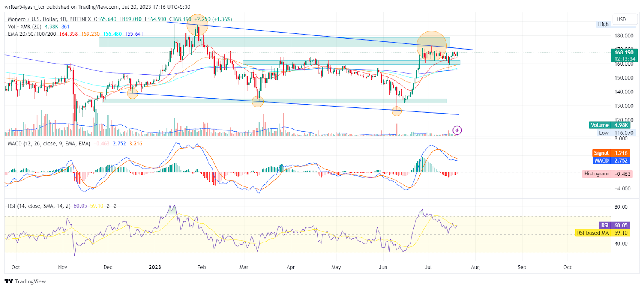
Task: Click the Feb label on time axis
Action: [202, 267]
